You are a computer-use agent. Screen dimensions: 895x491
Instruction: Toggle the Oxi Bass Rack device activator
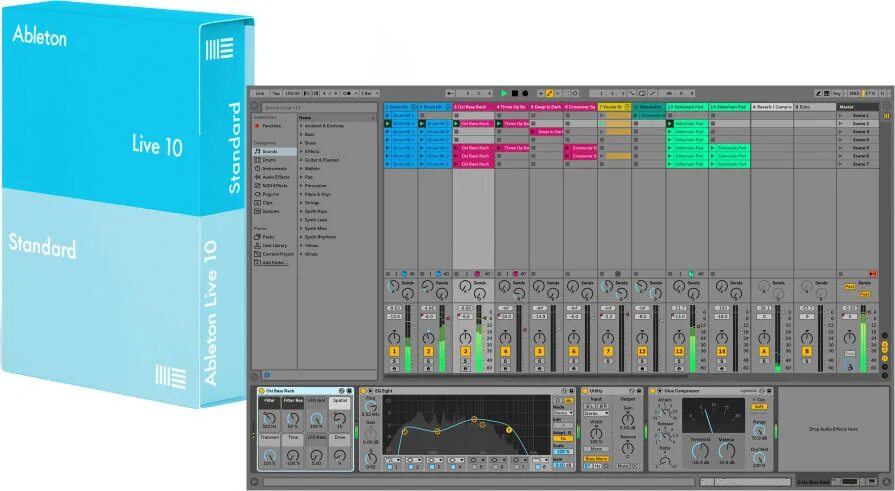(x=261, y=391)
